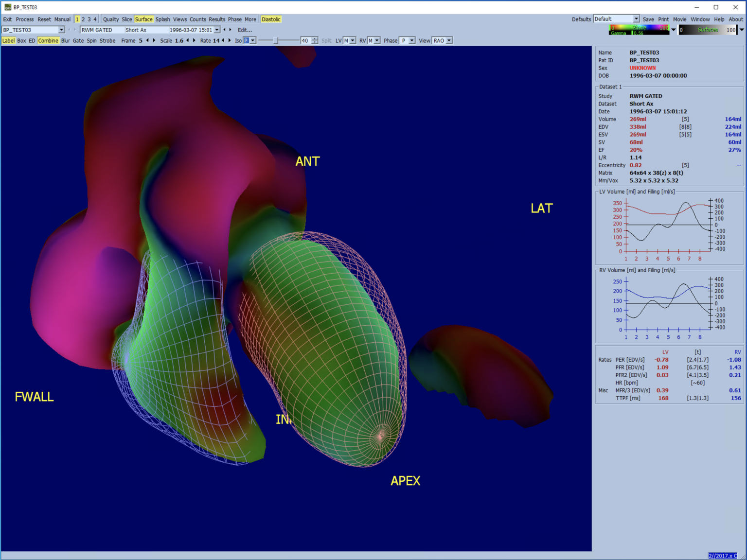747x560 pixels.
Task: Open the View orientation RAO dropdown
Action: tap(448, 40)
